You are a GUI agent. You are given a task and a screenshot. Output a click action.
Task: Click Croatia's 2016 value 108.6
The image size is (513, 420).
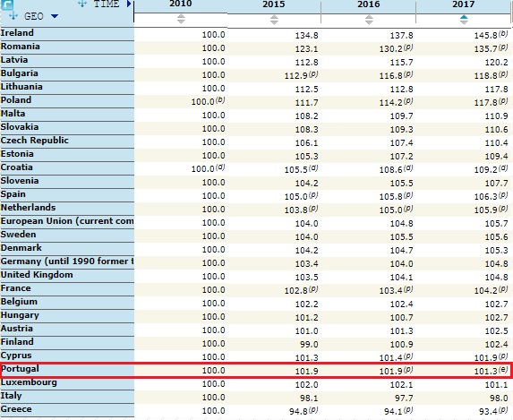pyautogui.click(x=391, y=169)
